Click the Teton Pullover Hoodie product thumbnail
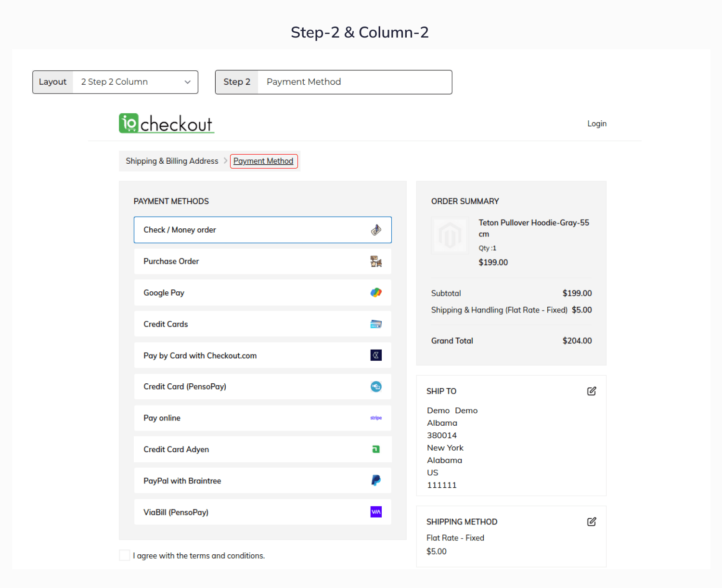Viewport: 722px width, 588px height. (450, 236)
